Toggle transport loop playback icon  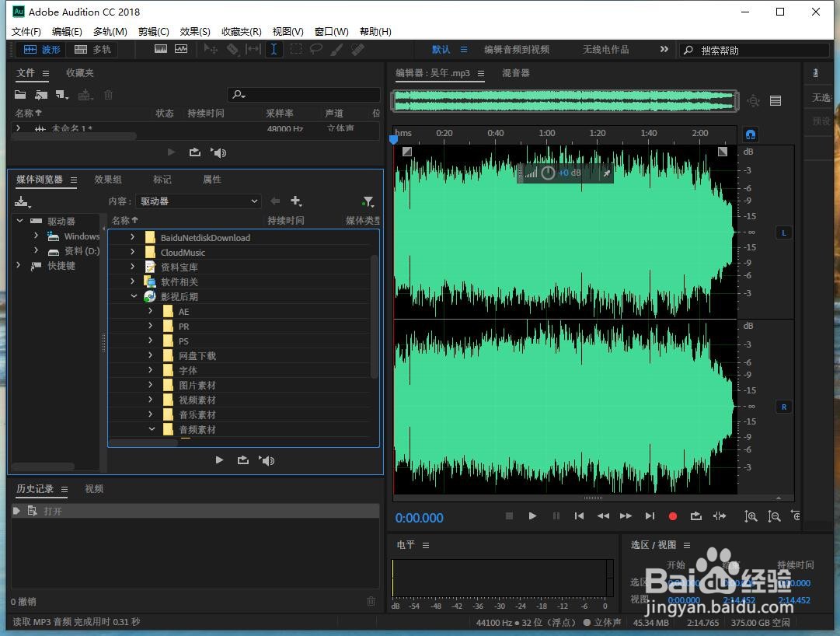696,516
